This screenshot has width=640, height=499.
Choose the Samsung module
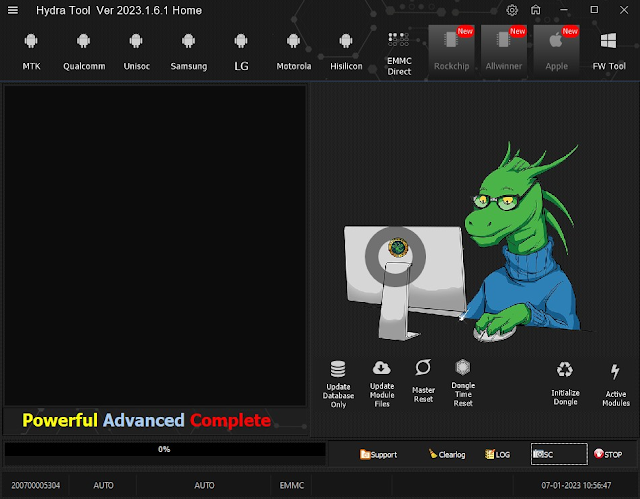coord(188,51)
